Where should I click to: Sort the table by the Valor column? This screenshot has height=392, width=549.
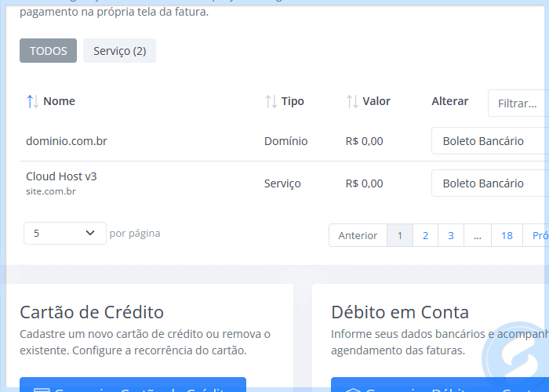tap(368, 101)
